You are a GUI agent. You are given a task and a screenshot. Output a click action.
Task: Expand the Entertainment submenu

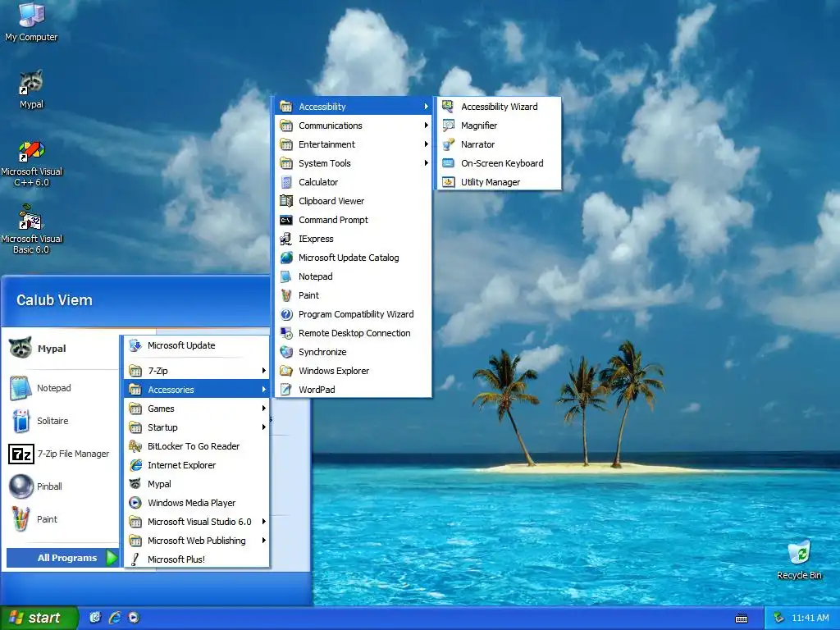point(353,144)
